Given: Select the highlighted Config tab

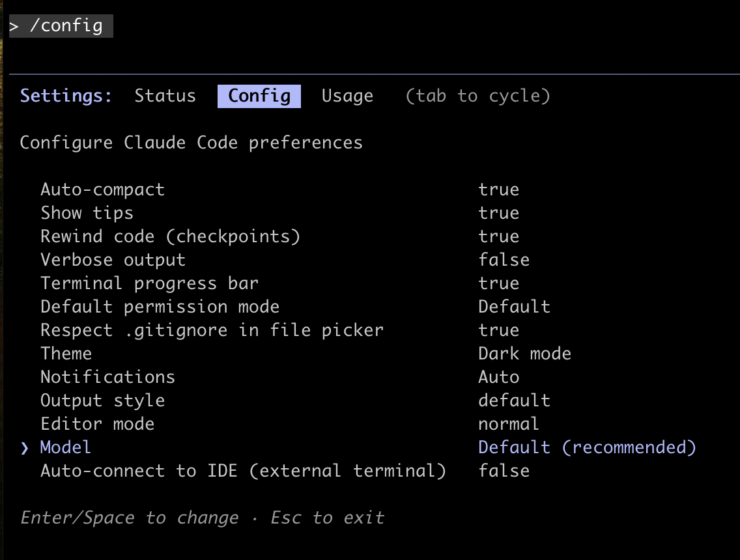Looking at the screenshot, I should click(x=259, y=96).
